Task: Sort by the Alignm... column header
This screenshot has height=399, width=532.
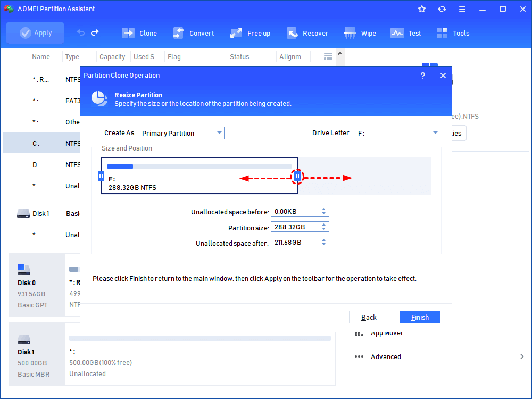Action: click(x=293, y=57)
